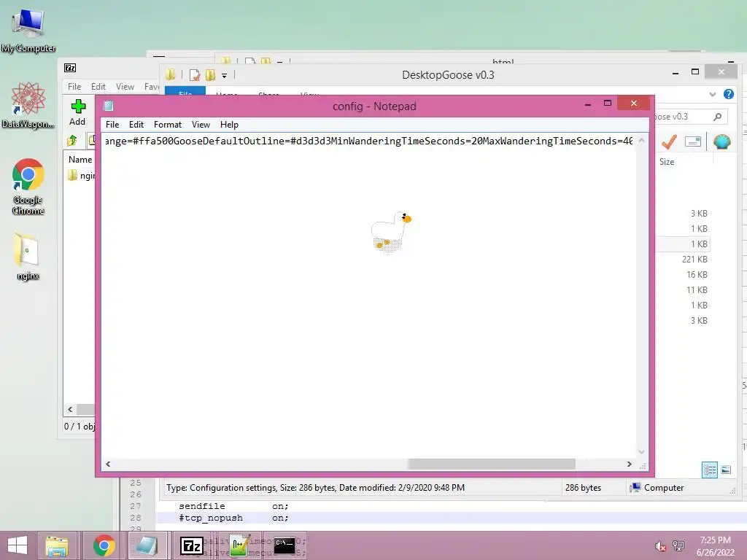Click the Name column header in 7-Zip
Viewport: 747px width, 560px height.
coord(80,160)
